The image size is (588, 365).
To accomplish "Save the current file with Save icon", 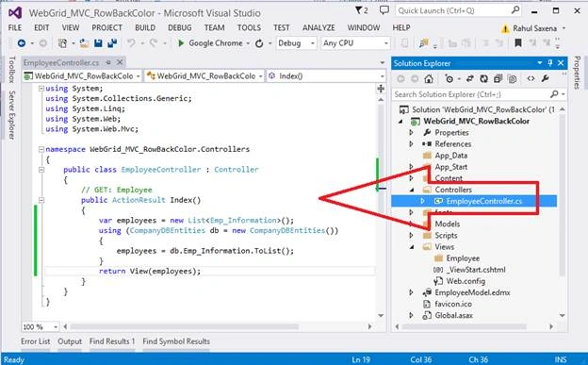I will point(98,43).
